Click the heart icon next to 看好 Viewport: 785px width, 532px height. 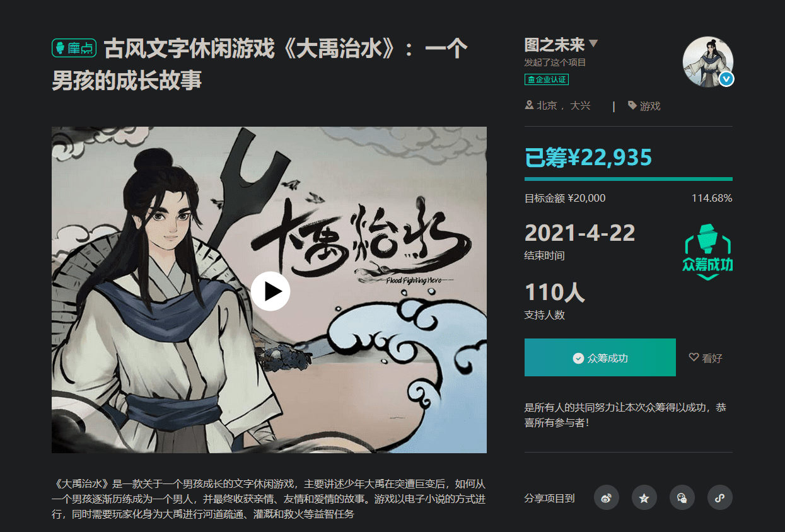coord(694,357)
